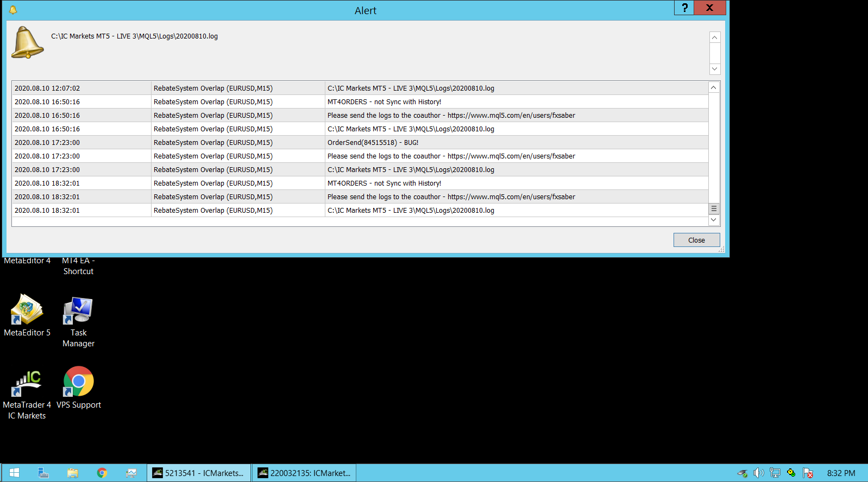The image size is (868, 482).
Task: Open File Explorer from the taskbar
Action: point(73,473)
